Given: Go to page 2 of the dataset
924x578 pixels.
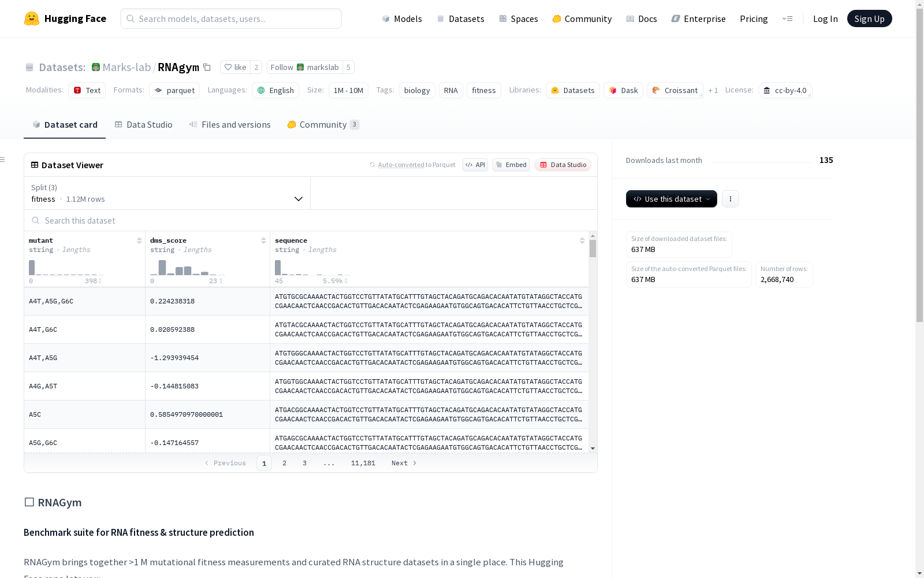Looking at the screenshot, I should 284,463.
